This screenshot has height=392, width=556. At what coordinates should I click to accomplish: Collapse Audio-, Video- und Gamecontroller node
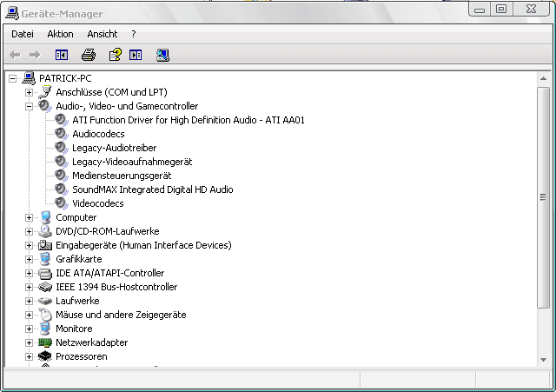tap(29, 106)
